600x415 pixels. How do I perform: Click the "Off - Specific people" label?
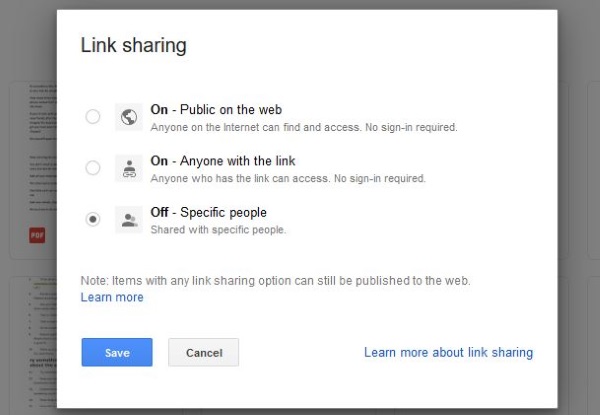point(208,212)
